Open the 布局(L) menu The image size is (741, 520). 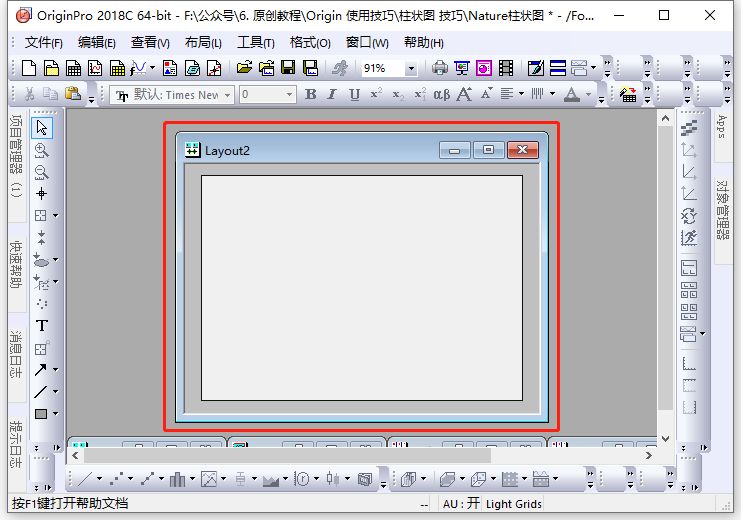[203, 43]
